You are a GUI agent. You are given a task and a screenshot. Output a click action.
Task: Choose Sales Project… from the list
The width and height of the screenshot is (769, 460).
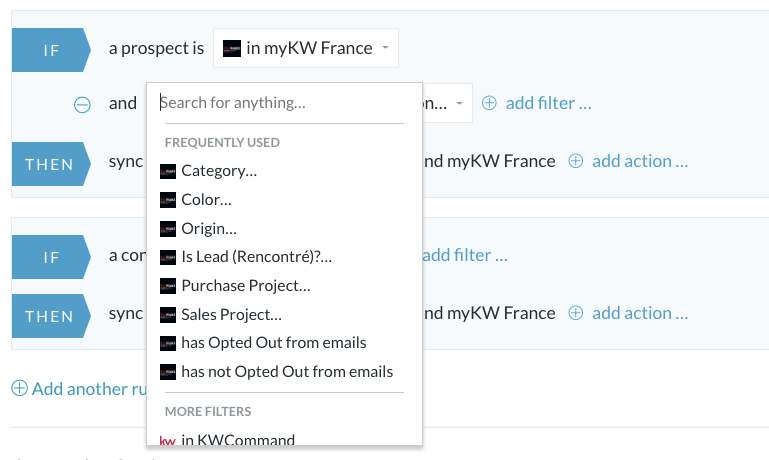click(231, 315)
